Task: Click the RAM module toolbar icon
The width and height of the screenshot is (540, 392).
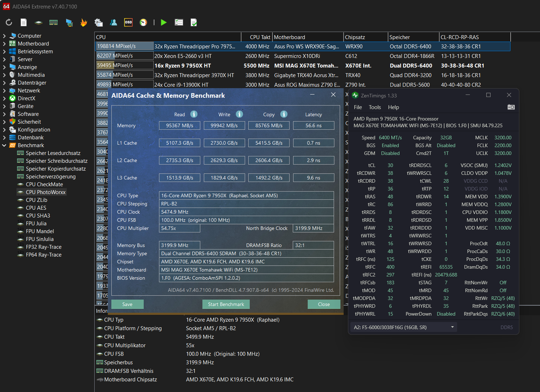Action: point(53,22)
